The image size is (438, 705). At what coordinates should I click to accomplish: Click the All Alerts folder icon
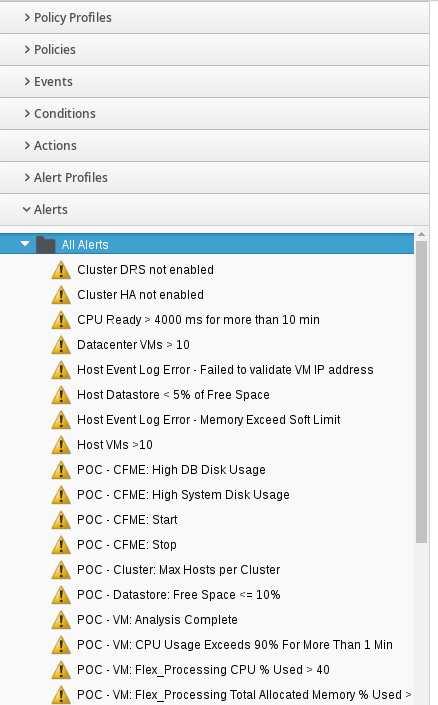click(x=45, y=245)
